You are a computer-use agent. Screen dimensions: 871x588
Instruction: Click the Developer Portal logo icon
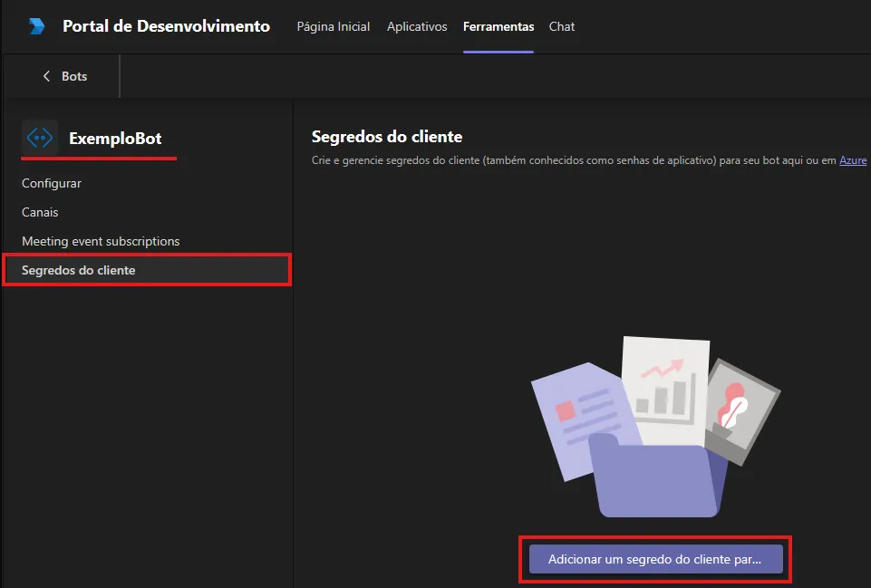(36, 26)
